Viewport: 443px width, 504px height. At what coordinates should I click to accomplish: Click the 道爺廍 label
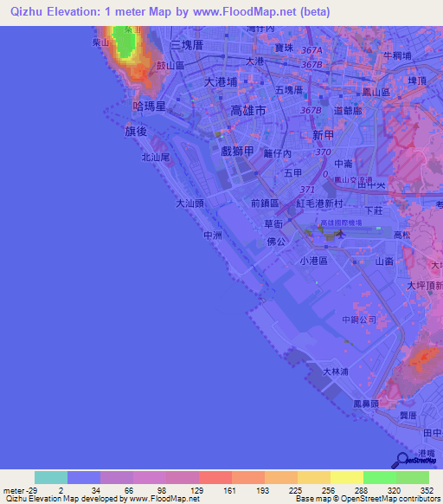(x=348, y=111)
